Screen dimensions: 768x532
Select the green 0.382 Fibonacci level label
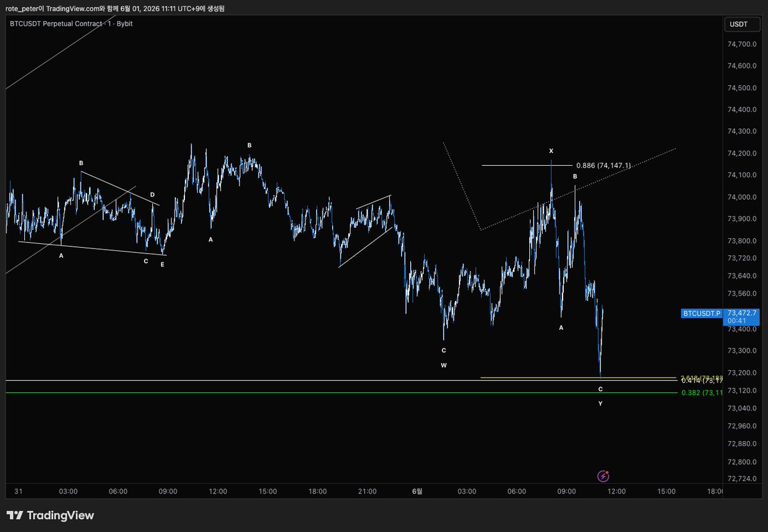pyautogui.click(x=702, y=392)
